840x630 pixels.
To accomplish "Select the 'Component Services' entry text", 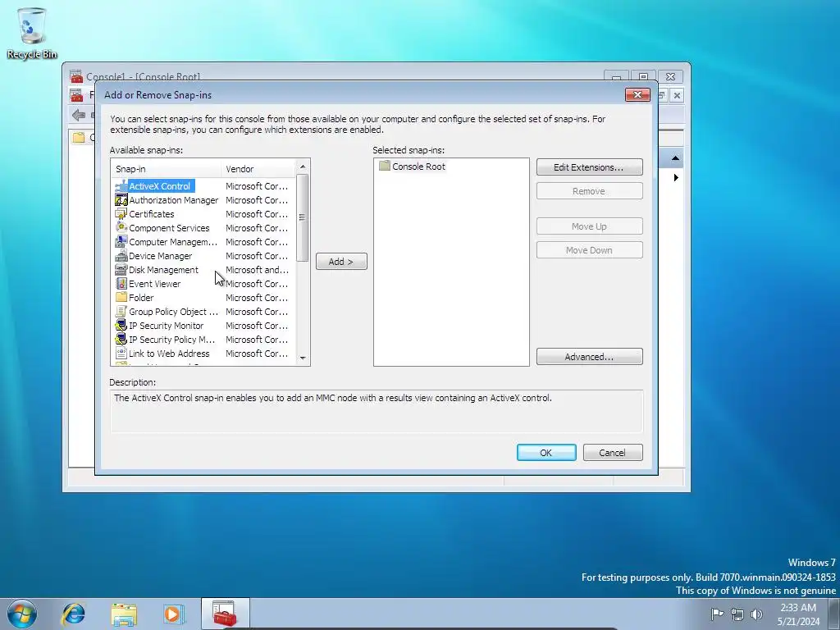I will coord(169,228).
